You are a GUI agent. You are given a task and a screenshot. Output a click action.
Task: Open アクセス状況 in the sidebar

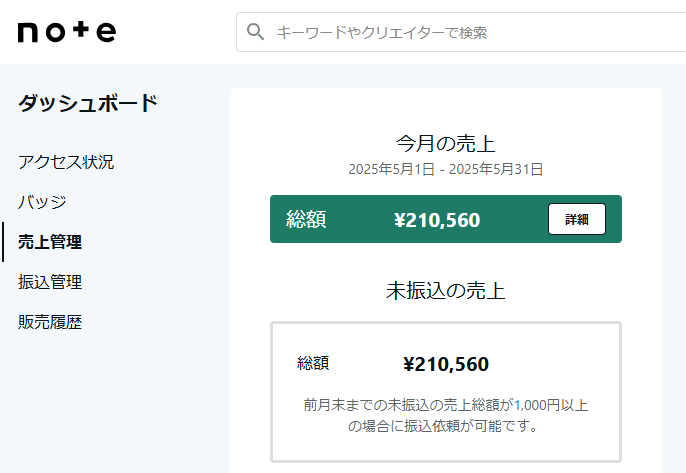coord(66,162)
